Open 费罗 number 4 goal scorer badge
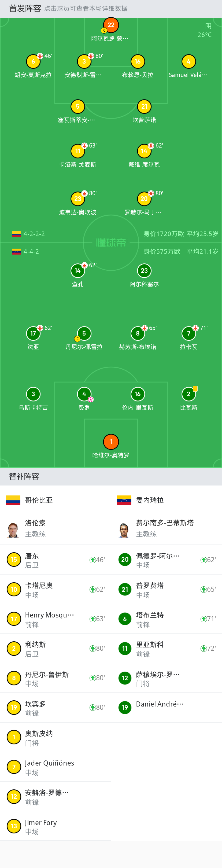Image resolution: width=222 pixels, height=868 pixels. click(84, 394)
